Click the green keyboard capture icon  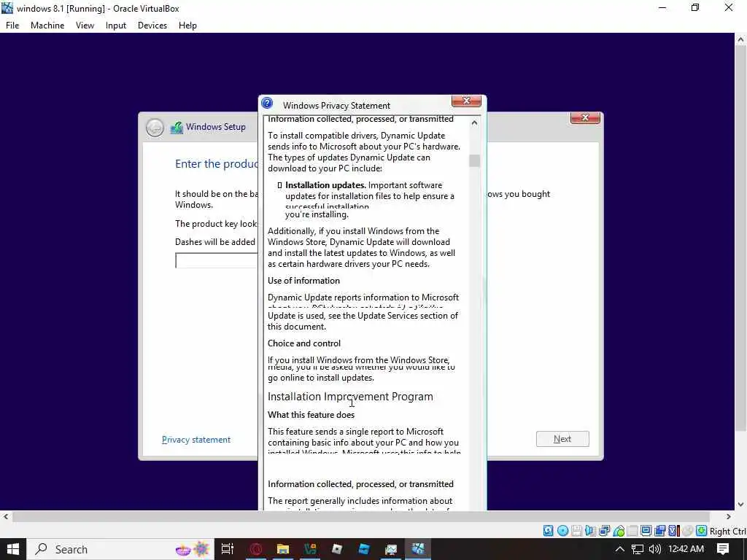click(701, 531)
